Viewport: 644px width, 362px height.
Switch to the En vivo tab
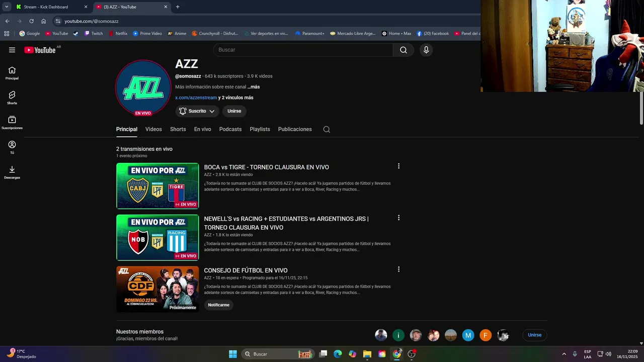click(203, 129)
